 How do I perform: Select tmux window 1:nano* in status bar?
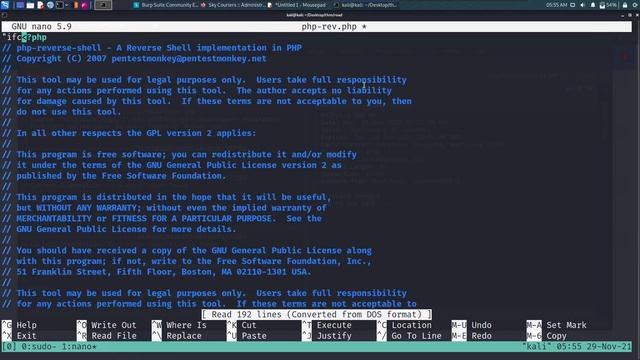pyautogui.click(x=79, y=347)
